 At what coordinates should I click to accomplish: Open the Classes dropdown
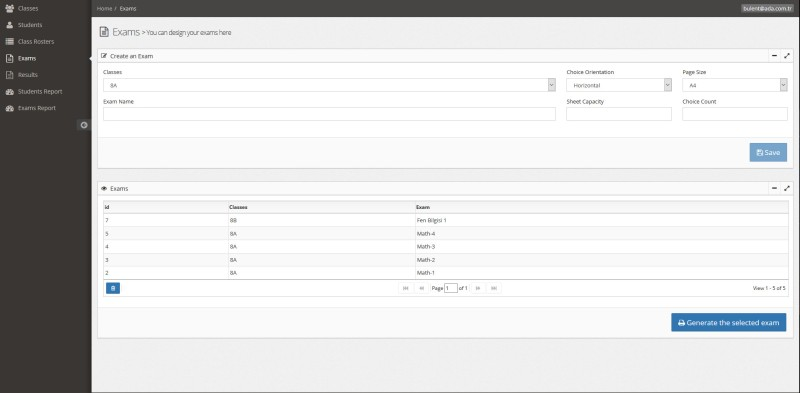pos(329,85)
